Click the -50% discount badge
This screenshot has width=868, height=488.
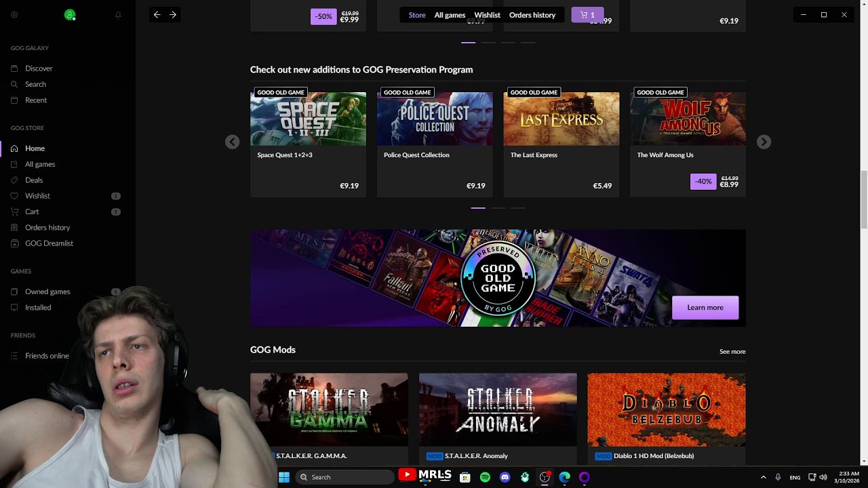click(323, 16)
